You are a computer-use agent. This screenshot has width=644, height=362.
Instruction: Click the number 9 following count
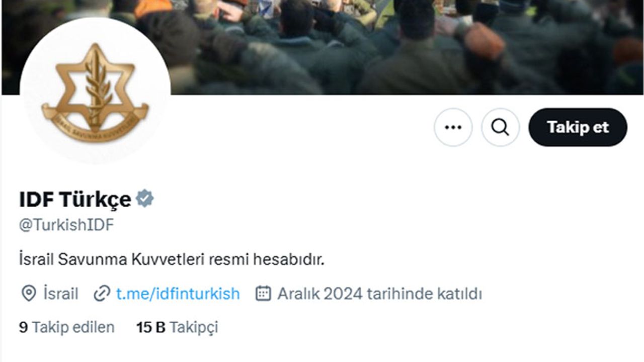click(x=23, y=327)
